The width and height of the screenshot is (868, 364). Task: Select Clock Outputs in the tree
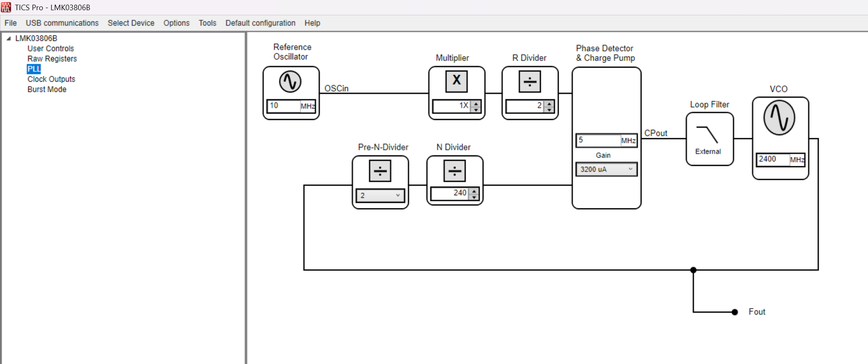tap(51, 79)
